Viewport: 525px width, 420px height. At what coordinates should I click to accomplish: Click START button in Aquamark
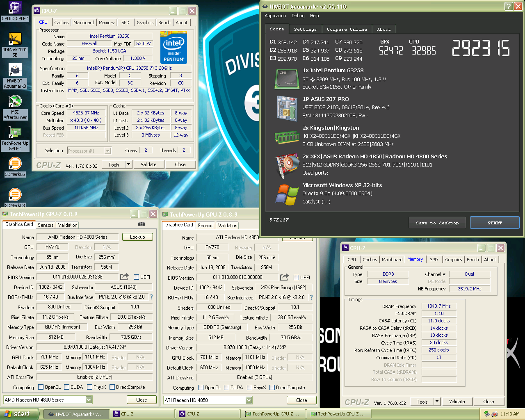pos(495,223)
